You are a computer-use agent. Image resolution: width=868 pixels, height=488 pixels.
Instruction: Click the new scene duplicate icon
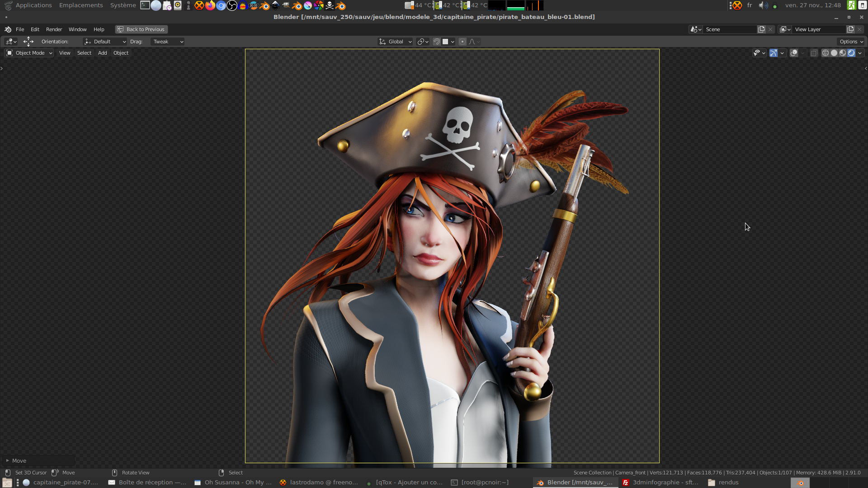(762, 29)
